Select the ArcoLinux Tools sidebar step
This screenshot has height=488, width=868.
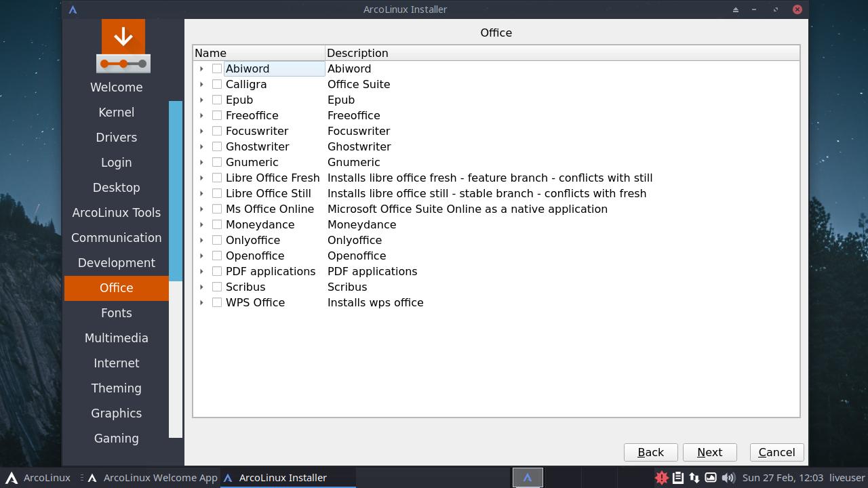point(117,213)
